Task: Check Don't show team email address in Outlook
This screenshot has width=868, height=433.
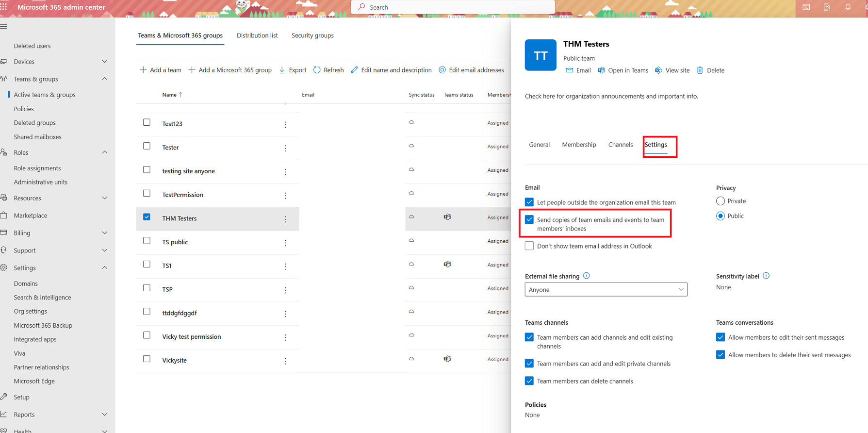Action: pos(529,246)
